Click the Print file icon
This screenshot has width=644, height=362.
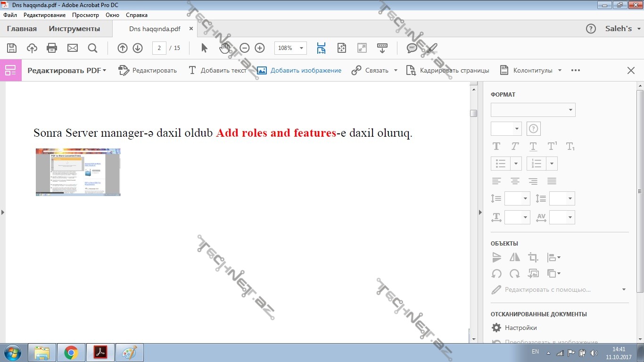coord(52,48)
